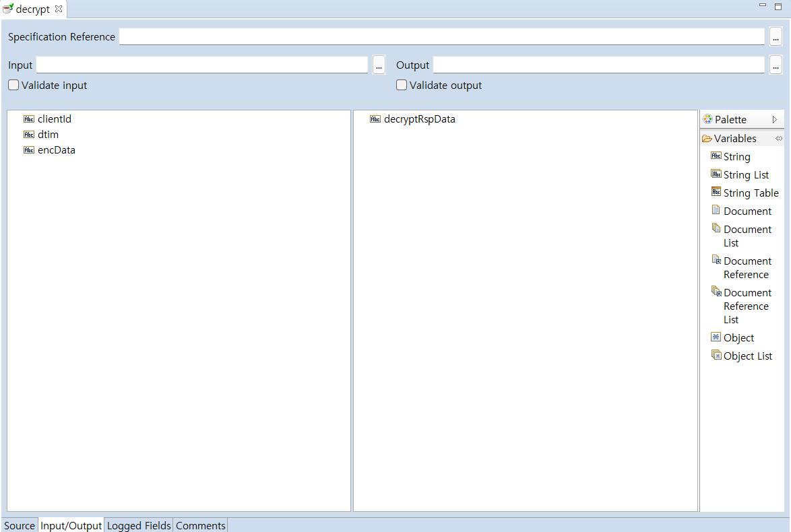Choose the Document Reference palette icon
Viewport: 791px width, 532px height.
click(716, 261)
